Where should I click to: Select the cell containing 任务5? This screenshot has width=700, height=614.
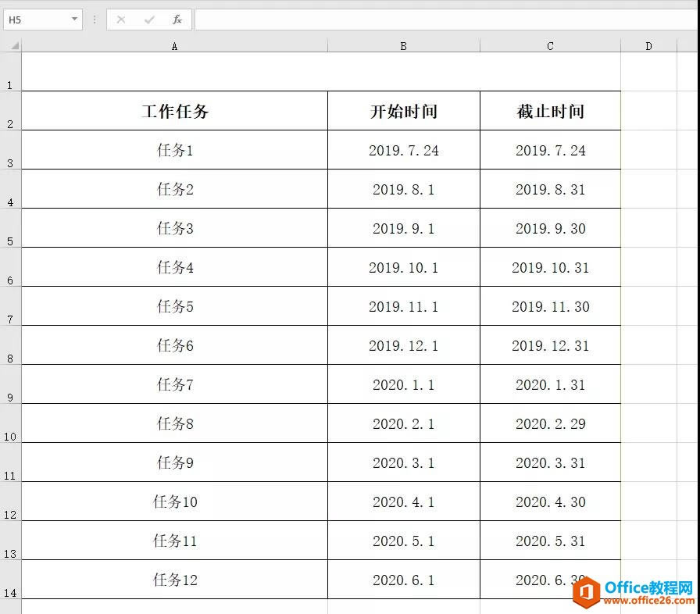(174, 306)
